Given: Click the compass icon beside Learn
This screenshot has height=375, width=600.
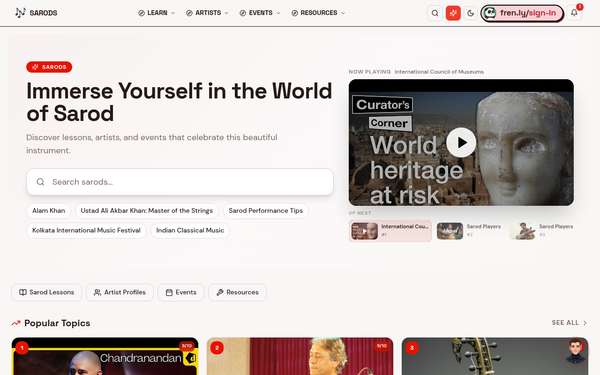Looking at the screenshot, I should (x=141, y=13).
